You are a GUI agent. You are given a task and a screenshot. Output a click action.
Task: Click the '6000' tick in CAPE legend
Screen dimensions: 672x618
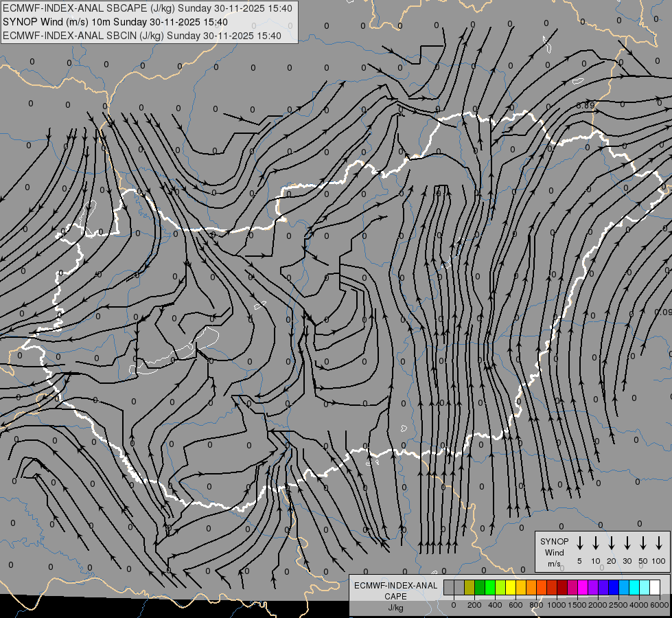point(659,605)
